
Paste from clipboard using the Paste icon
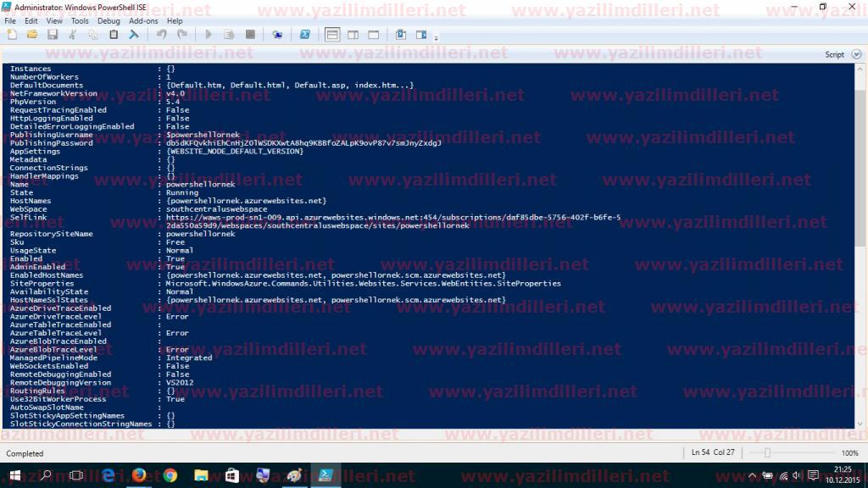pos(114,35)
